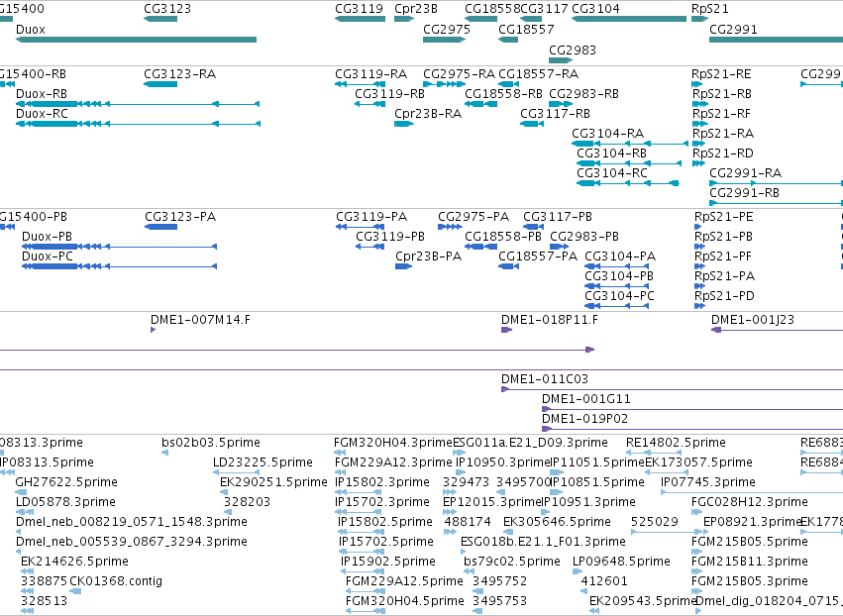The height and width of the screenshot is (616, 843).
Task: Click the CG18558-RB transcript label
Action: 504,94
